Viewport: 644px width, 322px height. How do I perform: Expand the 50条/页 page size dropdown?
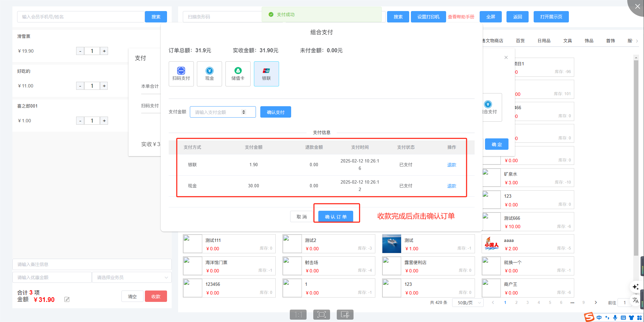click(x=469, y=303)
